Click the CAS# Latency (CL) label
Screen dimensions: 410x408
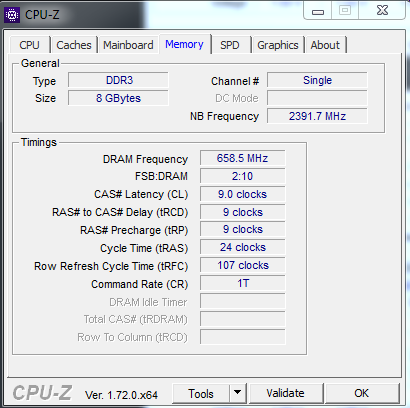coord(141,194)
